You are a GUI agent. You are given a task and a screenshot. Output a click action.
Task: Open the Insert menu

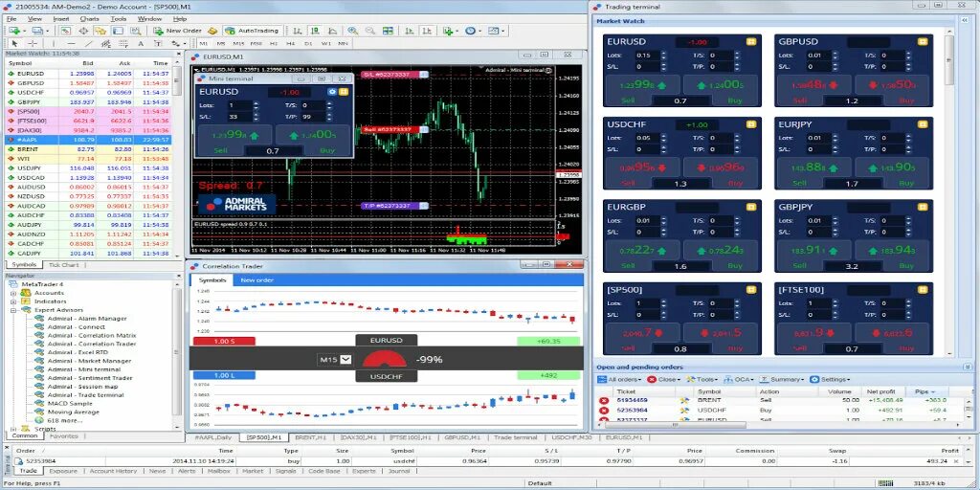pos(61,19)
